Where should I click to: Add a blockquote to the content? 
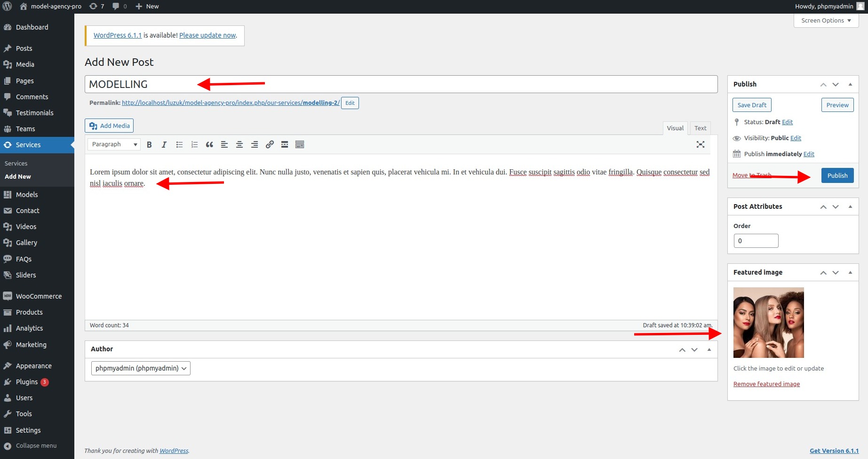[209, 145]
